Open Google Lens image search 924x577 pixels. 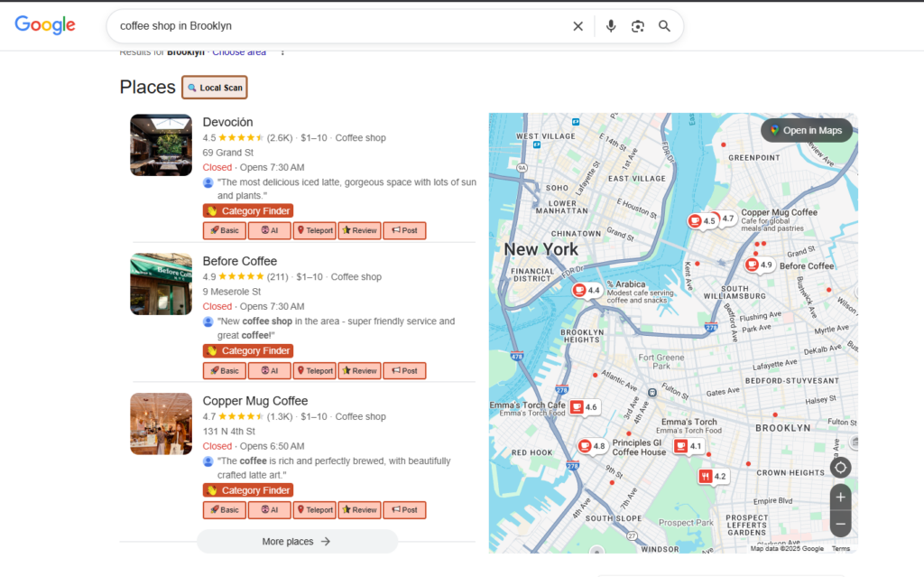pyautogui.click(x=638, y=26)
